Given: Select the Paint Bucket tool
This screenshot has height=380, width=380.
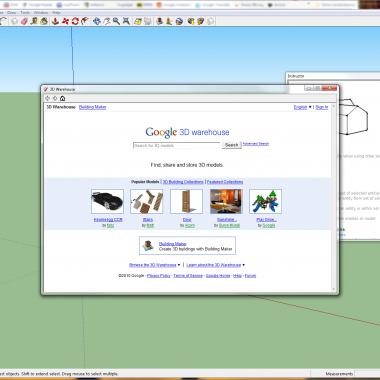Looking at the screenshot, I should click(44, 21).
